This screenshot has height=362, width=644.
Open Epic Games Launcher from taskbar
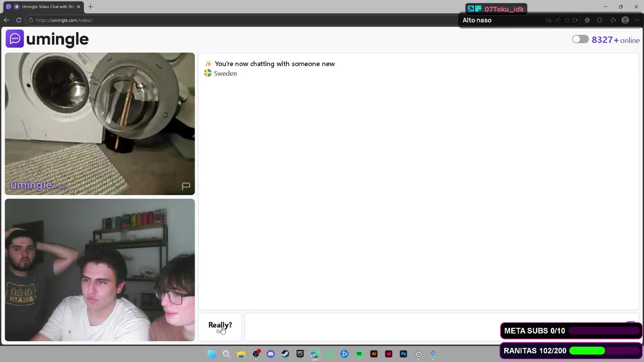(x=300, y=354)
